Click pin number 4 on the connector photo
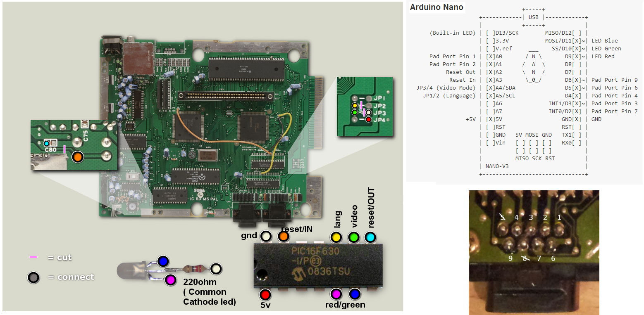 click(516, 217)
